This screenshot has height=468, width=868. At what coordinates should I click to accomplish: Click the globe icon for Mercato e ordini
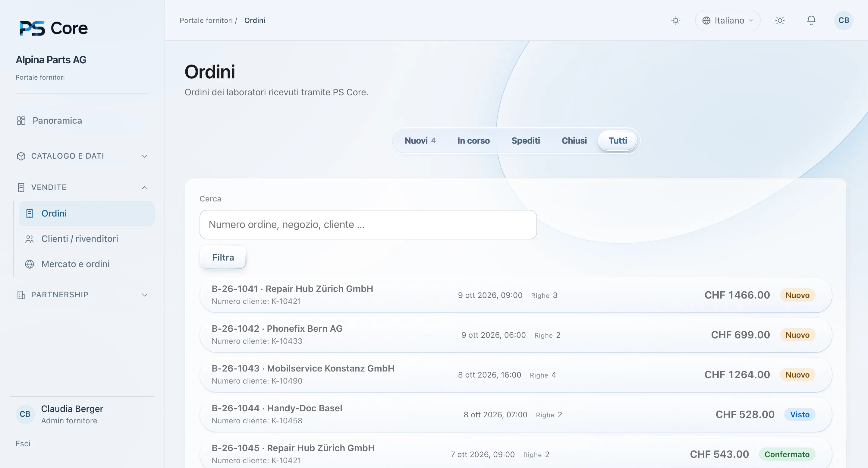click(29, 264)
